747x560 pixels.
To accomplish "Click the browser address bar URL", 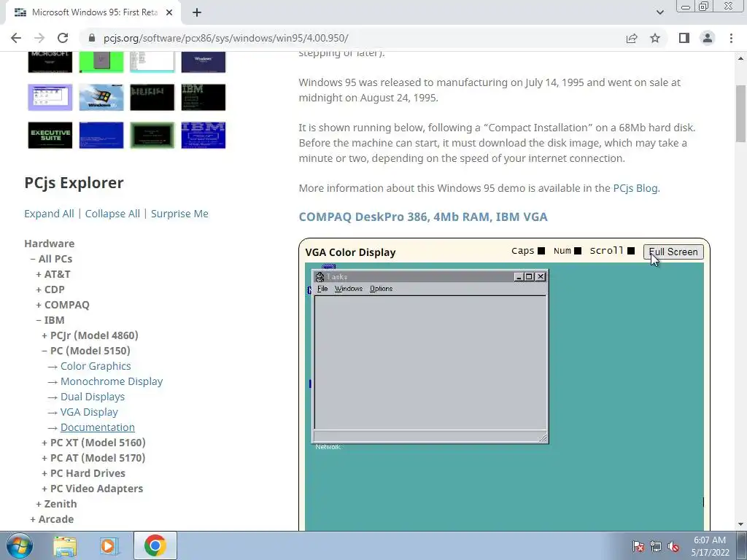I will [226, 38].
